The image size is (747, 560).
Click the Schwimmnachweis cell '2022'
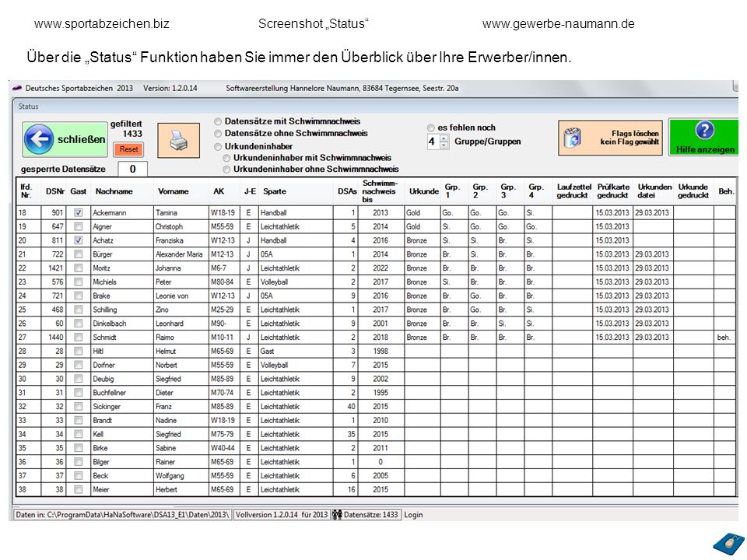click(381, 268)
